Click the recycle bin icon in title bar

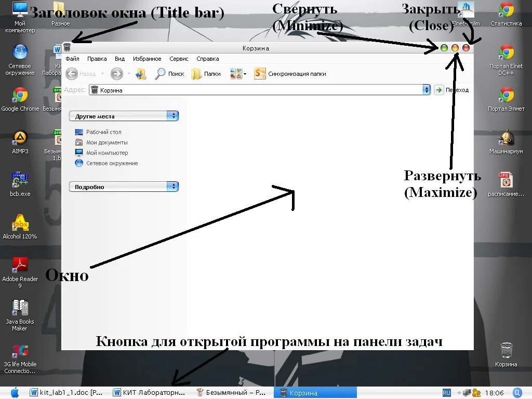coord(67,47)
